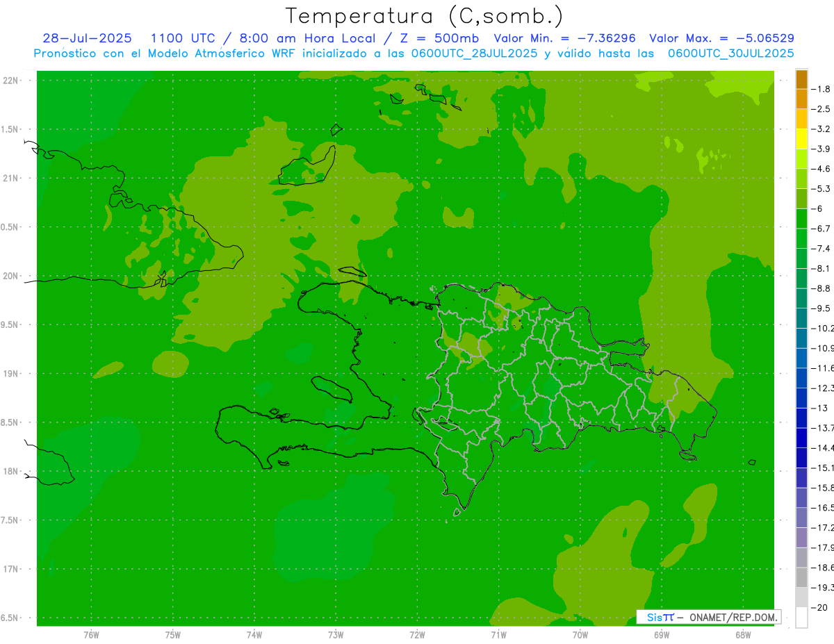Click the "Valor Max. = -5.06529" value
The image size is (834, 644).
[722, 38]
